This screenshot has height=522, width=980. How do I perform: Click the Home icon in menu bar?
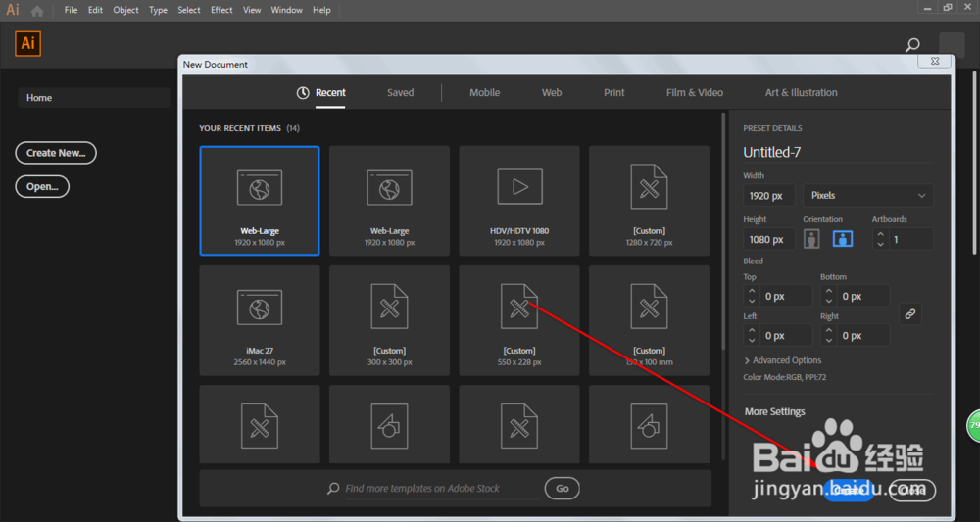(37, 11)
